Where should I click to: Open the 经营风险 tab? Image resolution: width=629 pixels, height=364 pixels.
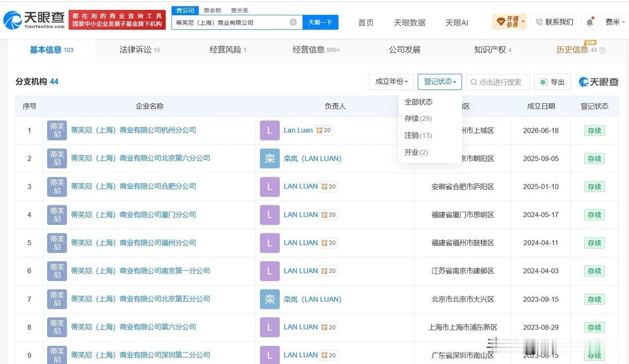tap(228, 50)
